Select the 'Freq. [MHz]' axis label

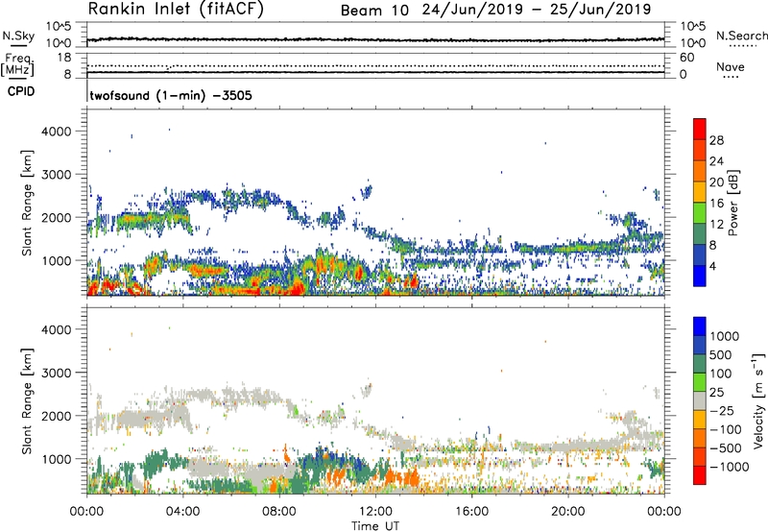[x=17, y=64]
